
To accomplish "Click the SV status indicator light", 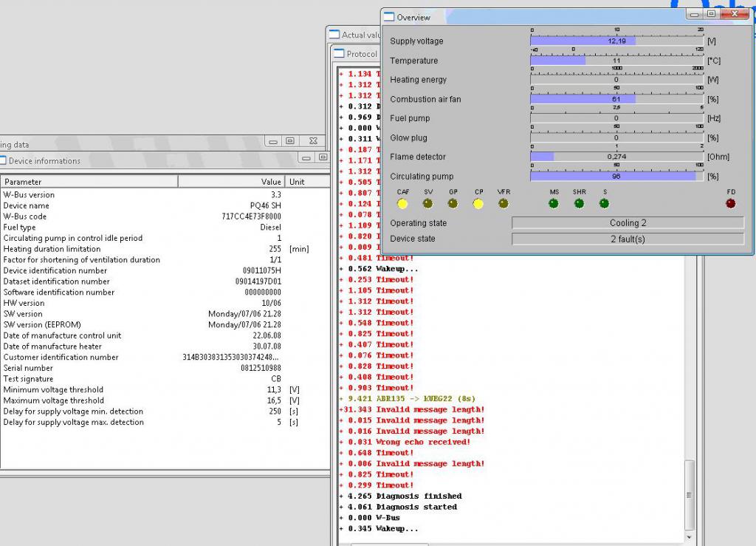I will tap(427, 204).
